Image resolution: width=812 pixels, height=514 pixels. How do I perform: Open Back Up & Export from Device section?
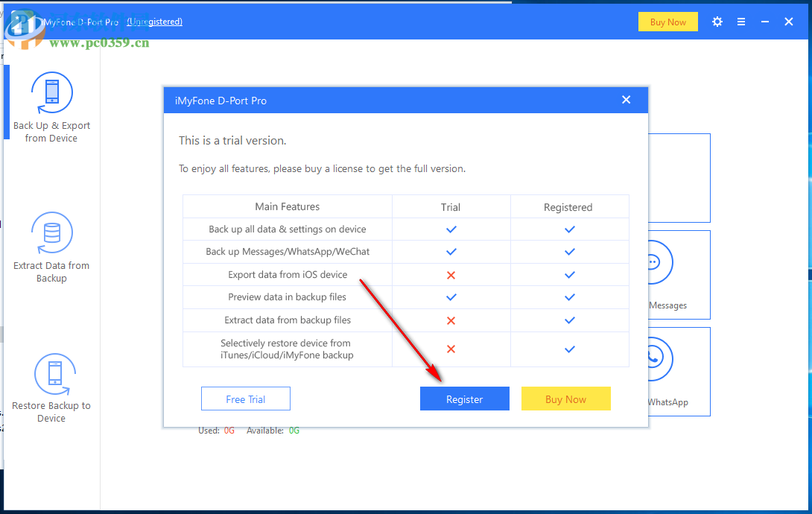click(x=51, y=108)
